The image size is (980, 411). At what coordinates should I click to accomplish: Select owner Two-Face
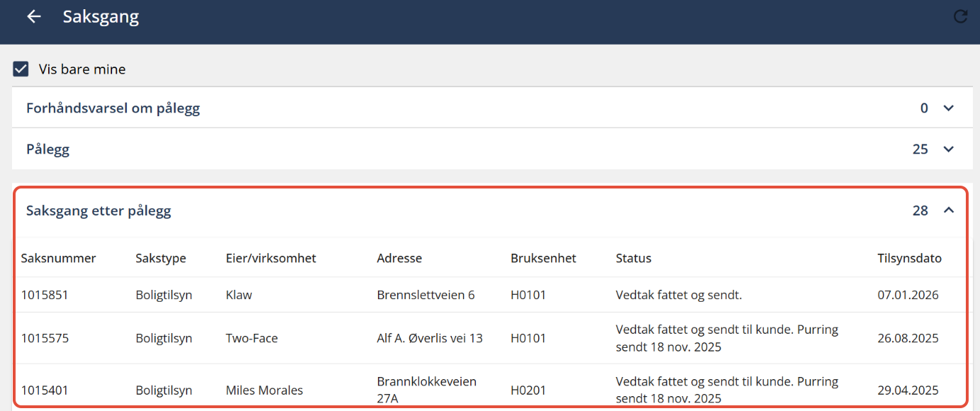[x=252, y=339]
